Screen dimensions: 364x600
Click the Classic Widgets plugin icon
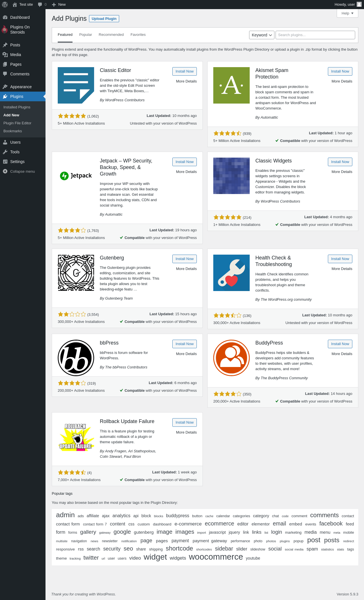coord(231,176)
